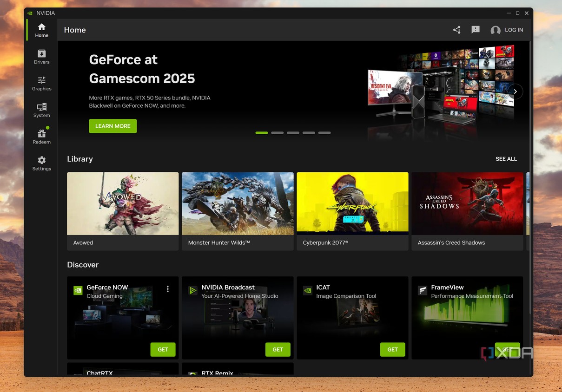Open SEE ALL in the Library section

click(506, 159)
